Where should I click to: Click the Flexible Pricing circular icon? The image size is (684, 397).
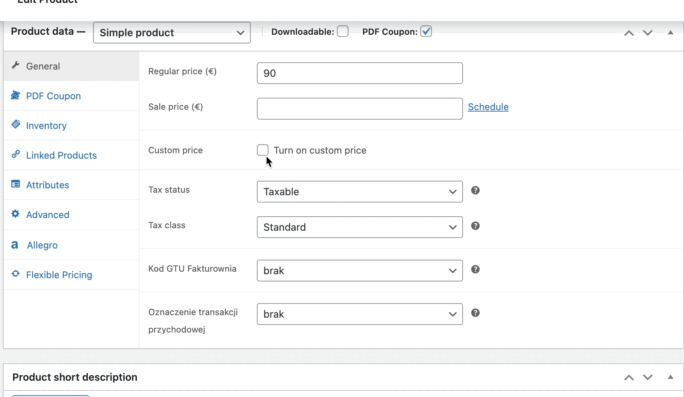click(x=15, y=274)
